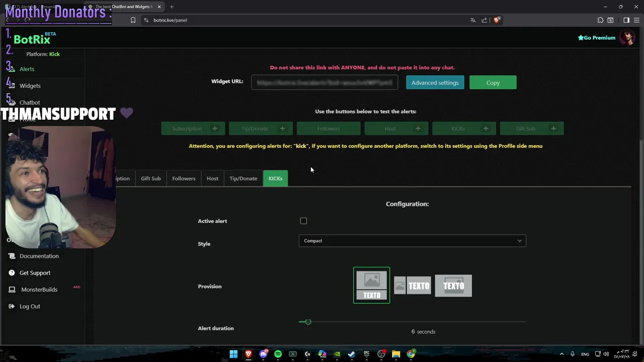Test the Followers alert button
The height and width of the screenshot is (362, 644).
click(x=329, y=129)
